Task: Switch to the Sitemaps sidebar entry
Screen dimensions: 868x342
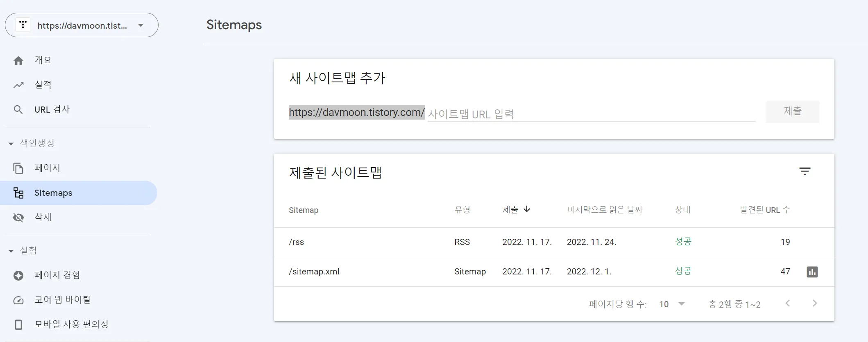Action: tap(54, 193)
